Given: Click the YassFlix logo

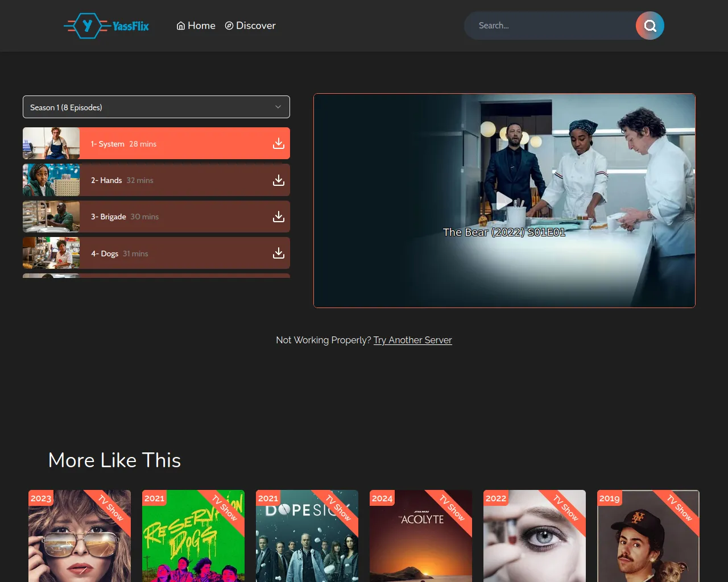Looking at the screenshot, I should pos(106,26).
